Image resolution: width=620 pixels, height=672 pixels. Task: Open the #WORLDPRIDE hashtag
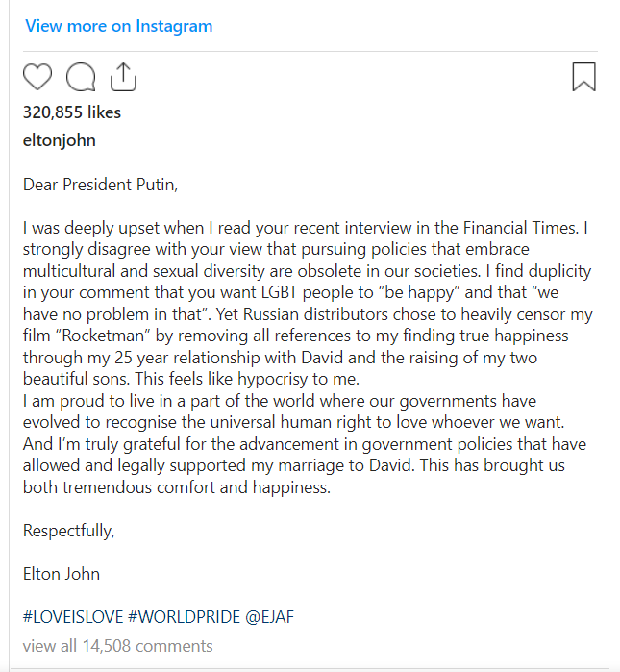point(185,617)
